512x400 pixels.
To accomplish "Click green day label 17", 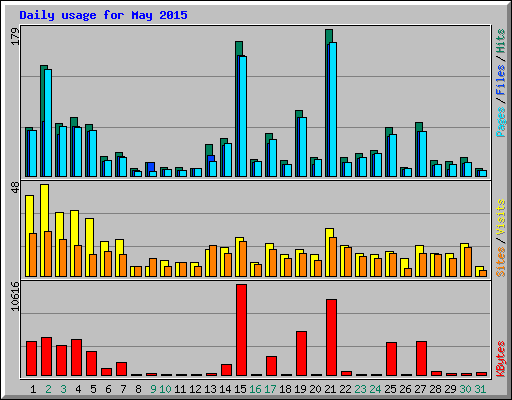I will tap(270, 389).
